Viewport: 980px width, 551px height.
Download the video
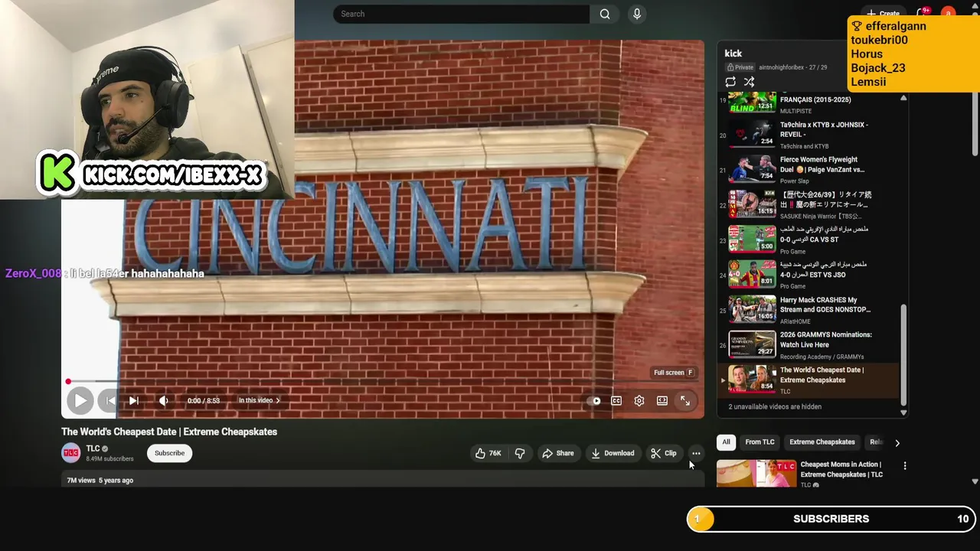[x=612, y=453]
